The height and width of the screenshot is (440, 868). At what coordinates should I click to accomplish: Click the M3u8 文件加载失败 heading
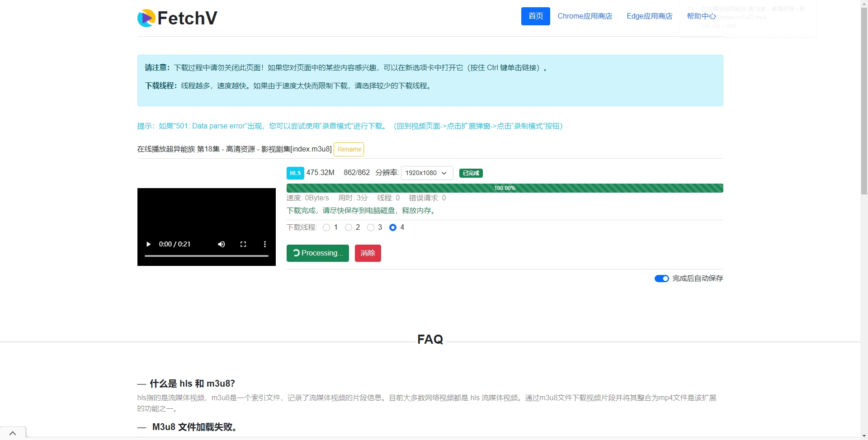tap(196, 427)
